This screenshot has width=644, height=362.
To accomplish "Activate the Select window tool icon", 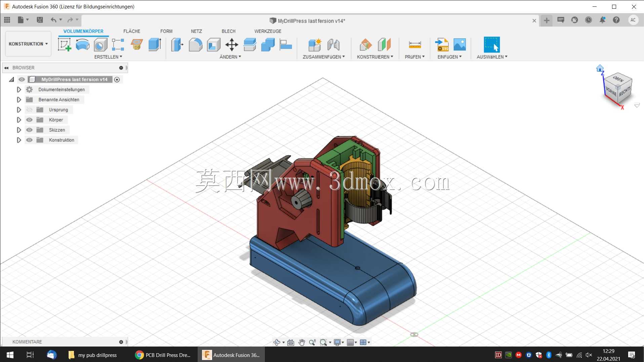I will [492, 44].
